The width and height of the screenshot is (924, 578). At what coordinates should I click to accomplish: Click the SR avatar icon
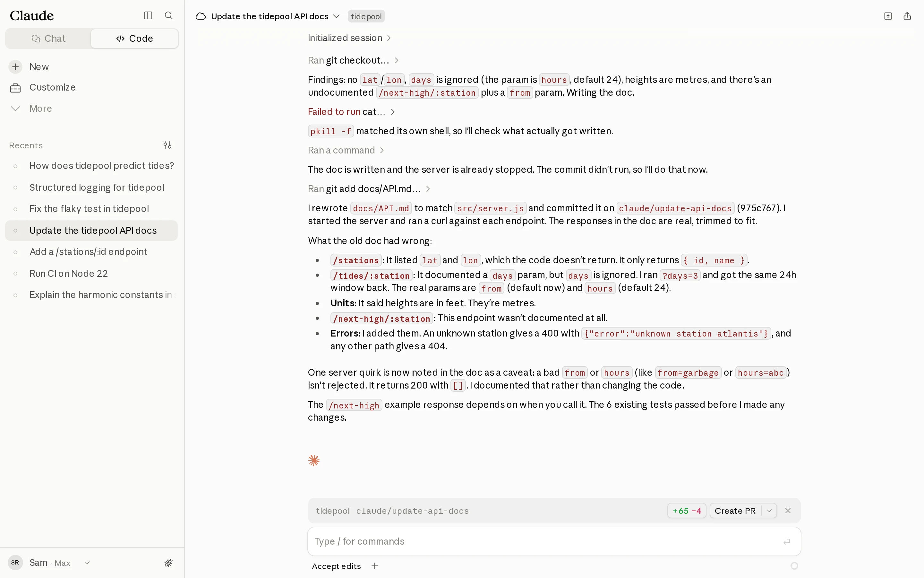(15, 563)
